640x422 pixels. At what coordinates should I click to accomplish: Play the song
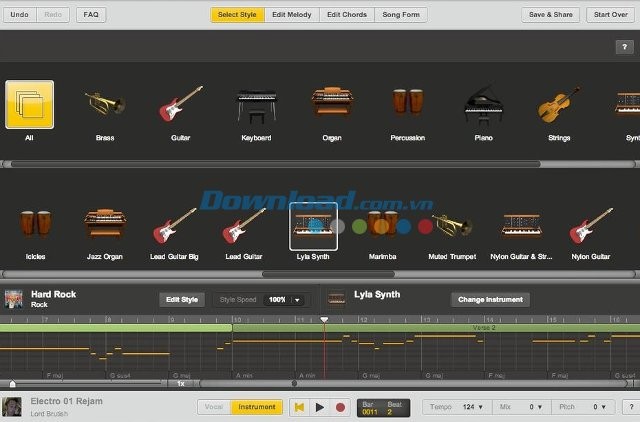coord(320,407)
